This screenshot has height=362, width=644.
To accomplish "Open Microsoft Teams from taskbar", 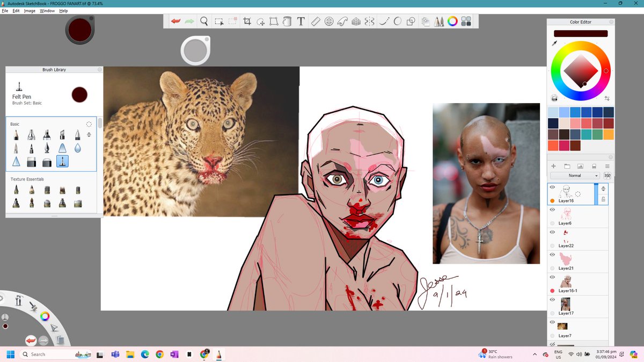I will (114, 354).
